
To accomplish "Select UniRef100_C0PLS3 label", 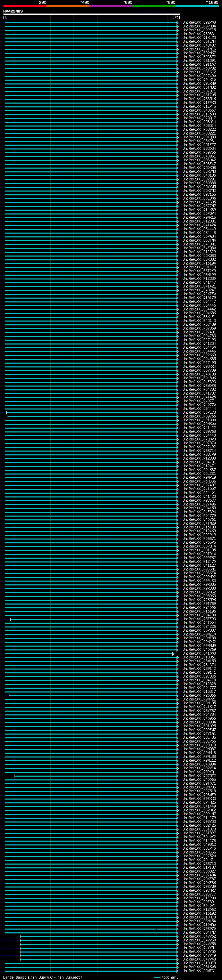I will (x=199, y=412).
